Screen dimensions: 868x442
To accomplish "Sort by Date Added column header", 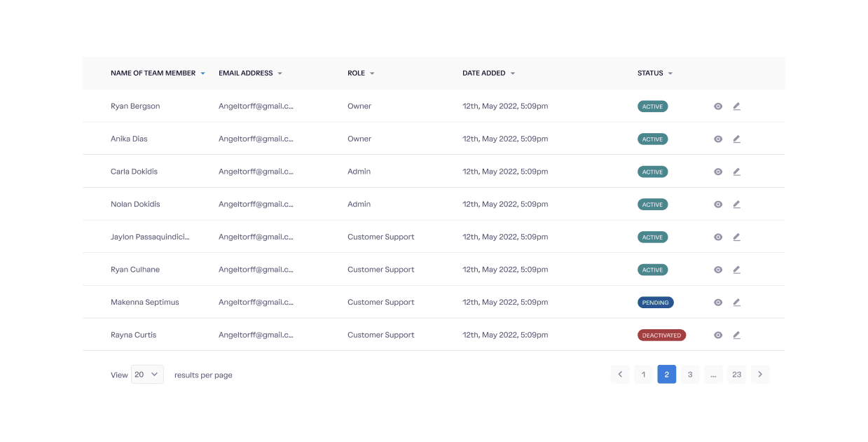I will coord(488,73).
